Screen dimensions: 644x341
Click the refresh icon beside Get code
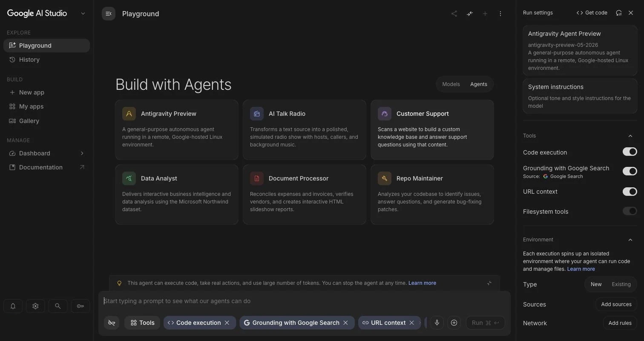(x=619, y=13)
